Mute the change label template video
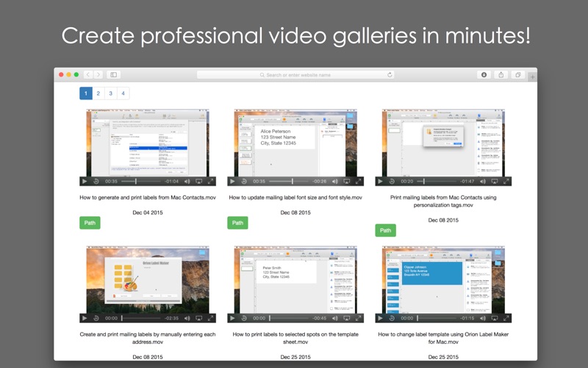This screenshot has width=588, height=368. 483,318
